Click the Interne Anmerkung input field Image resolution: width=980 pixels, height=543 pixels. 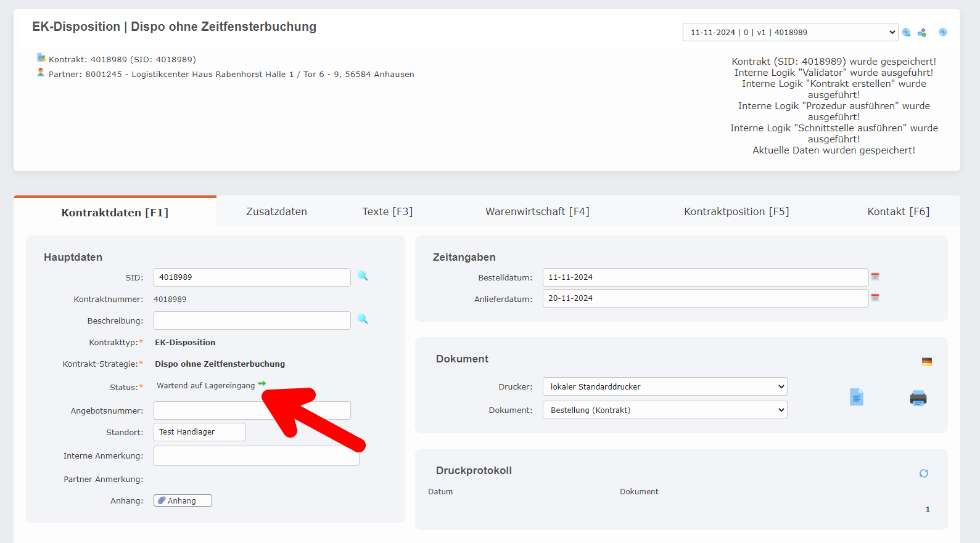[x=257, y=456]
